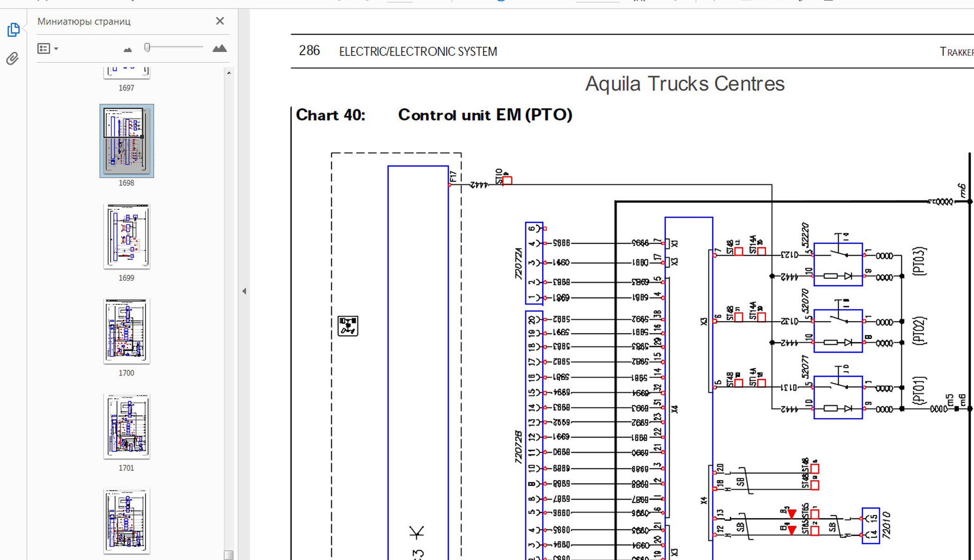Click the vehicle chassis symbol in diagram
Screen dimensions: 974x560
348,326
